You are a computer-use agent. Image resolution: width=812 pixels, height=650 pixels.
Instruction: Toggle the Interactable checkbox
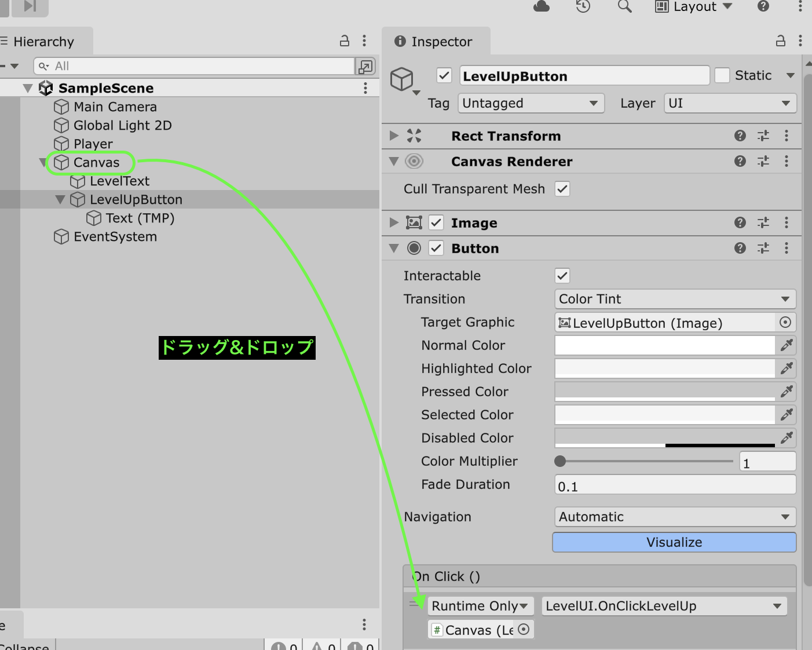coord(562,276)
